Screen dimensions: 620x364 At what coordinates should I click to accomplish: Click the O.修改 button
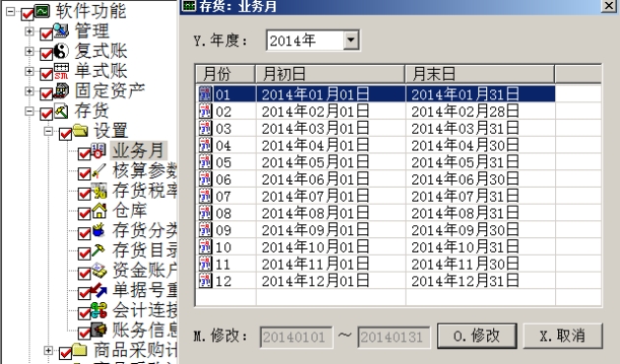click(477, 335)
